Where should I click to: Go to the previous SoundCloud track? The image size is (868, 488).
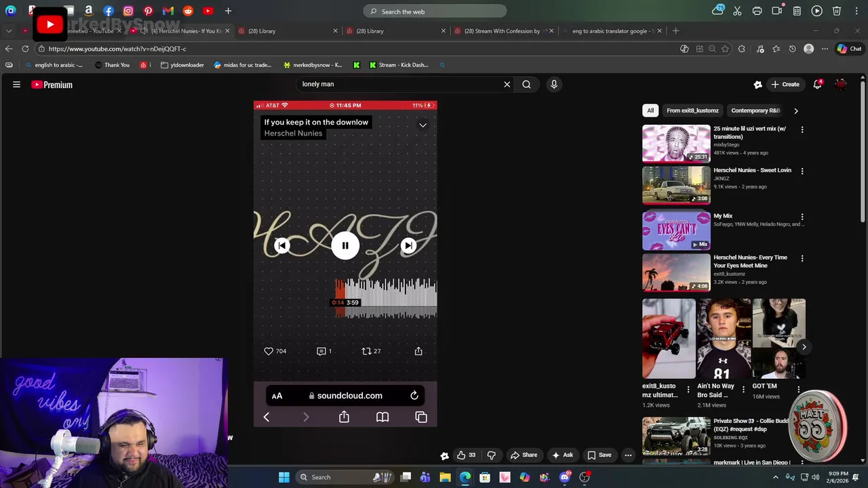[281, 245]
